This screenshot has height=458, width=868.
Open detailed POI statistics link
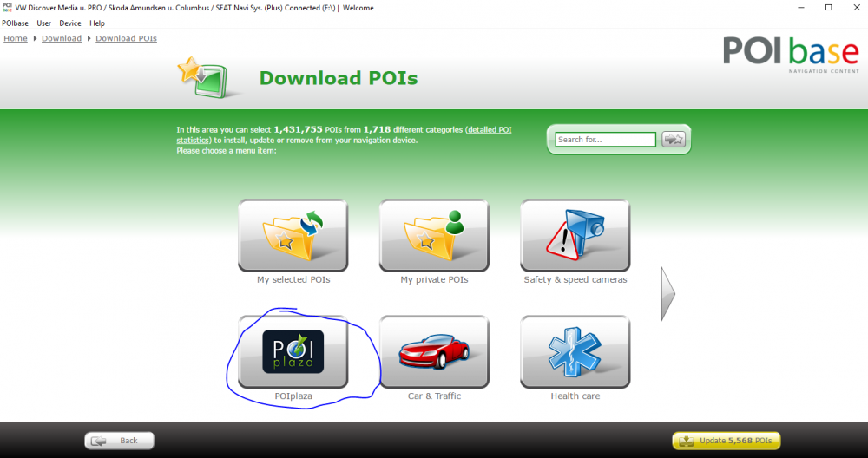coord(344,135)
